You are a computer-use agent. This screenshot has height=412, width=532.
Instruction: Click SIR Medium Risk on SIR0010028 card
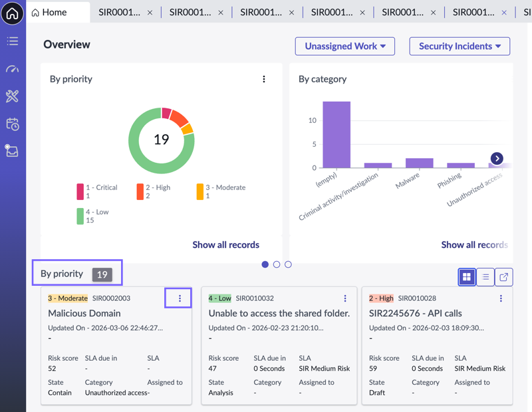click(x=480, y=369)
